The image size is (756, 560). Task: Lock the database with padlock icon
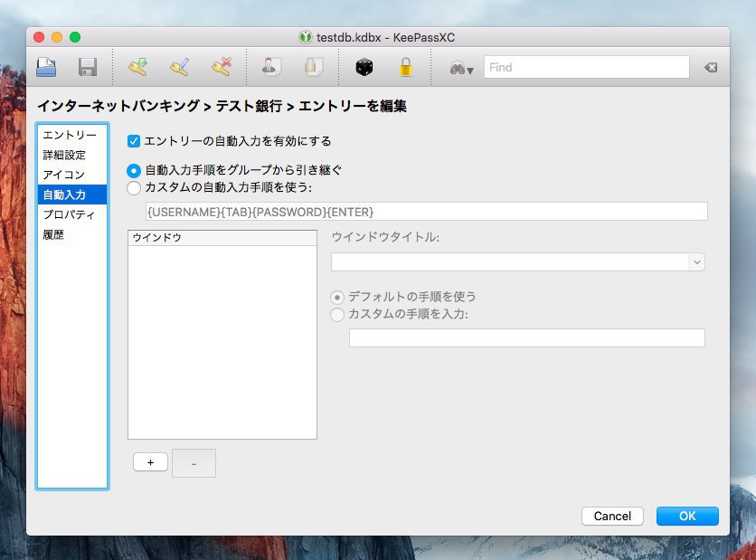(406, 67)
